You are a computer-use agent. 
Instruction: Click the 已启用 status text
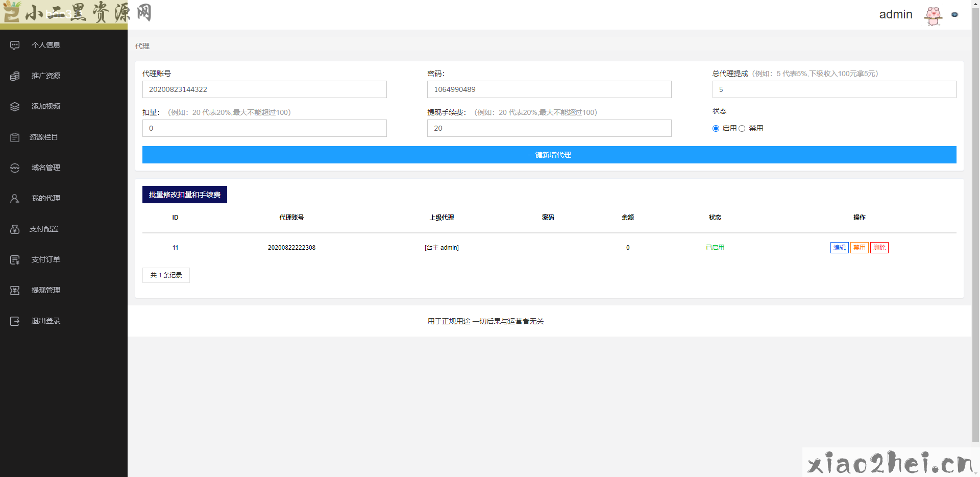[715, 248]
